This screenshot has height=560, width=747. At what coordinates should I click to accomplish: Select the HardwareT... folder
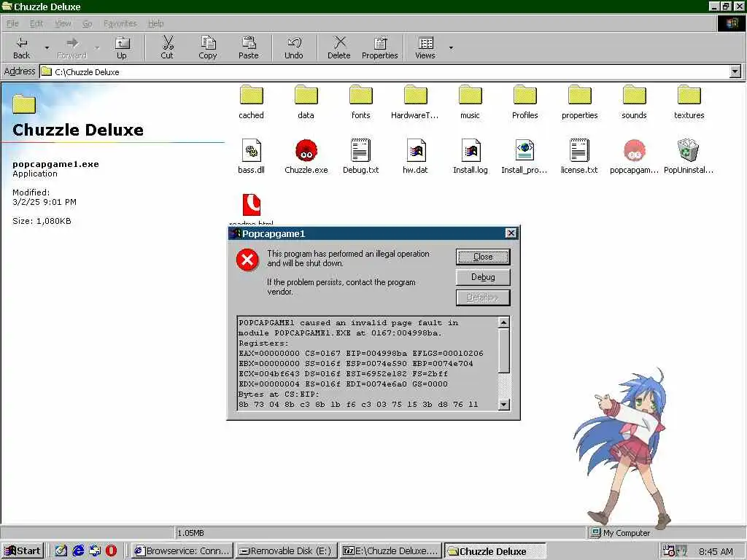point(415,102)
